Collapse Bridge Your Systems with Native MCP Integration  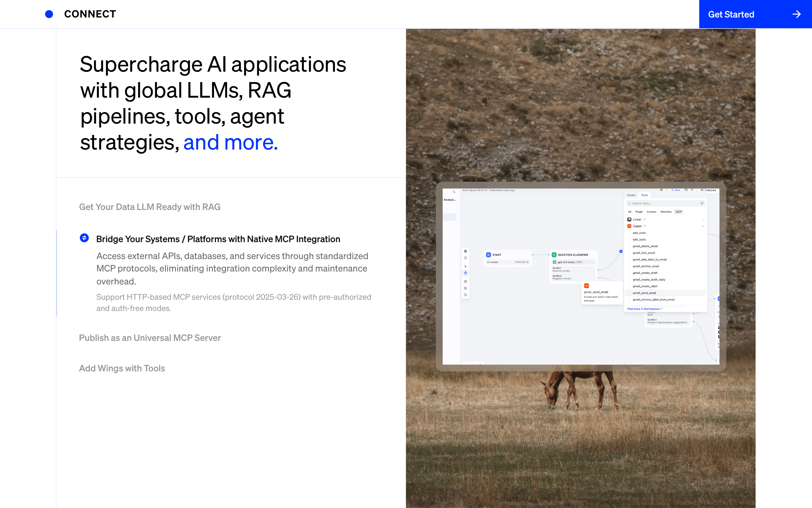[218, 239]
